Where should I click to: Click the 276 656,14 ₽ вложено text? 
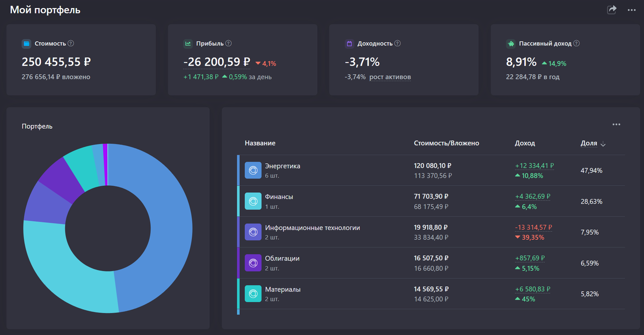[56, 77]
